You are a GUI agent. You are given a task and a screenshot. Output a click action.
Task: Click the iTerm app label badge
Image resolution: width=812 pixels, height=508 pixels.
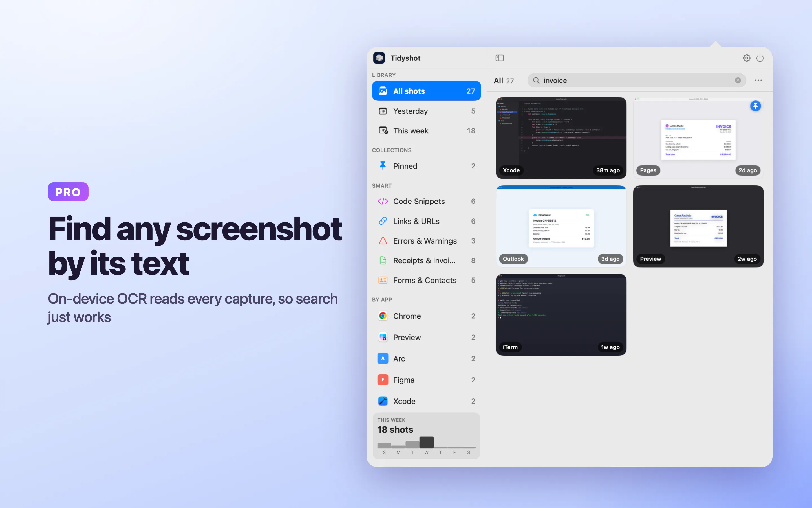click(510, 347)
